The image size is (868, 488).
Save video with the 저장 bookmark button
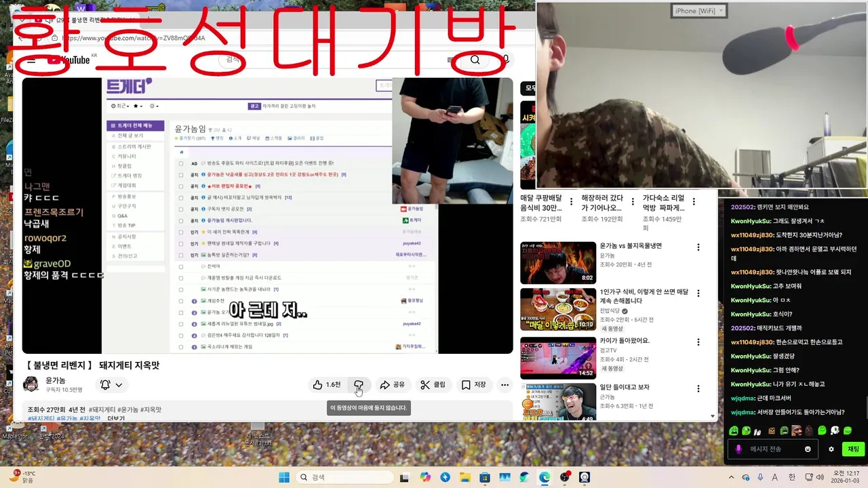(473, 385)
